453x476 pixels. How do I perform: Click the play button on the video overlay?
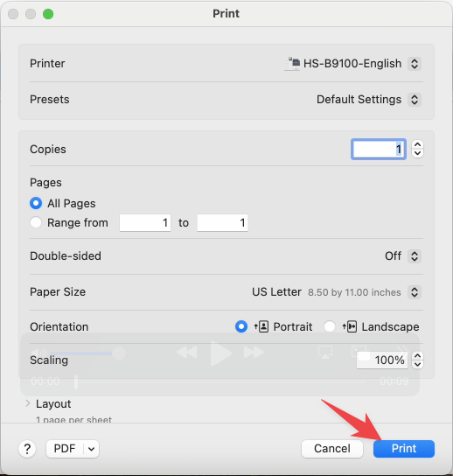[x=221, y=353]
